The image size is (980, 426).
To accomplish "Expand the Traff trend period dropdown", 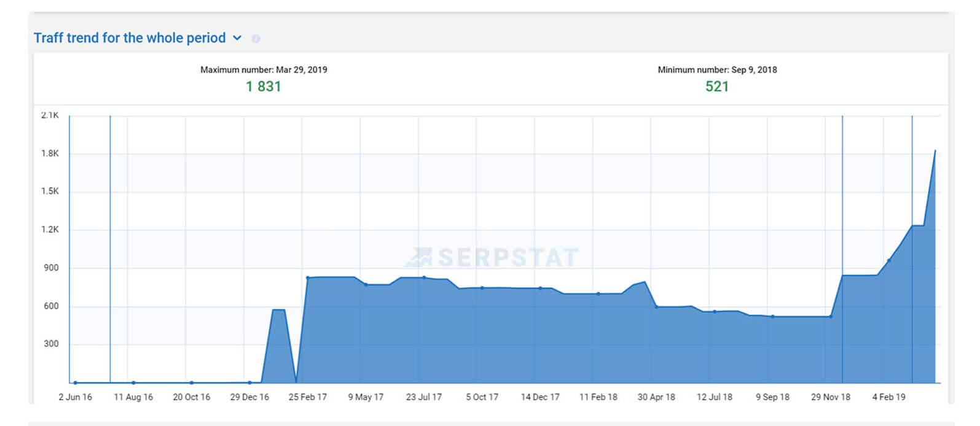I will click(237, 38).
